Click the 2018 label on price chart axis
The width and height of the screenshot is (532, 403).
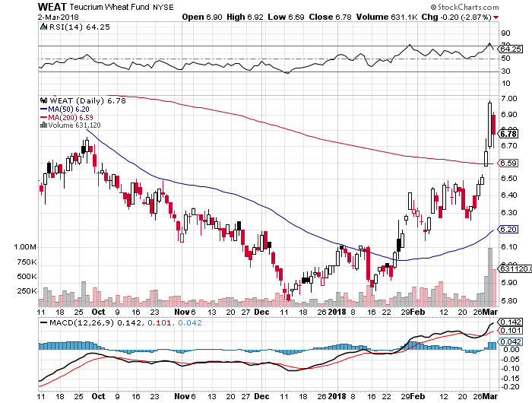coord(337,312)
